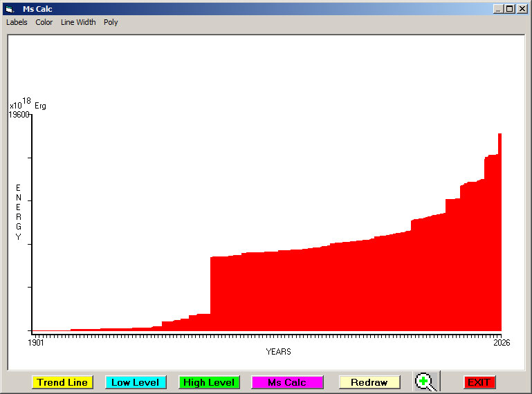The width and height of the screenshot is (532, 394).
Task: Click the magnifier zoom-in icon
Action: point(425,382)
